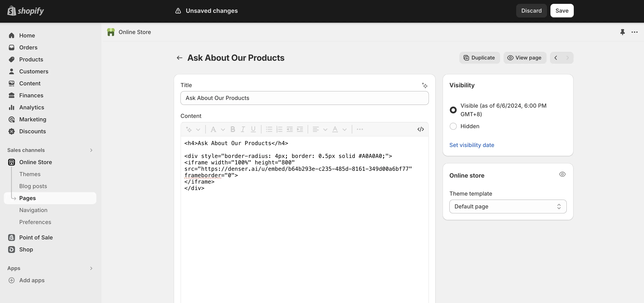Viewport: 644px width, 303px height.
Task: Click the back arrow beside page heading
Action: point(179,58)
